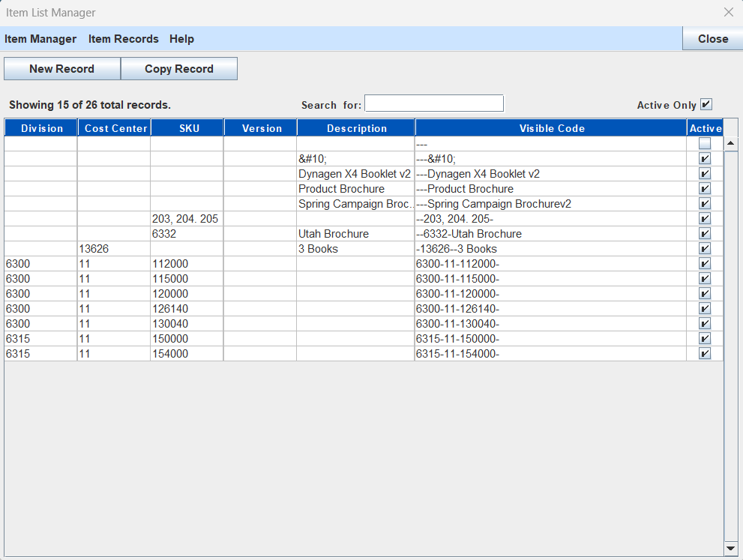
Task: Select the 13626 cost center cell
Action: point(114,249)
